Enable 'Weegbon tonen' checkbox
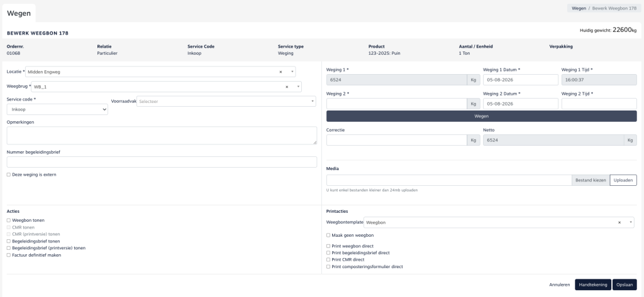 pyautogui.click(x=9, y=220)
